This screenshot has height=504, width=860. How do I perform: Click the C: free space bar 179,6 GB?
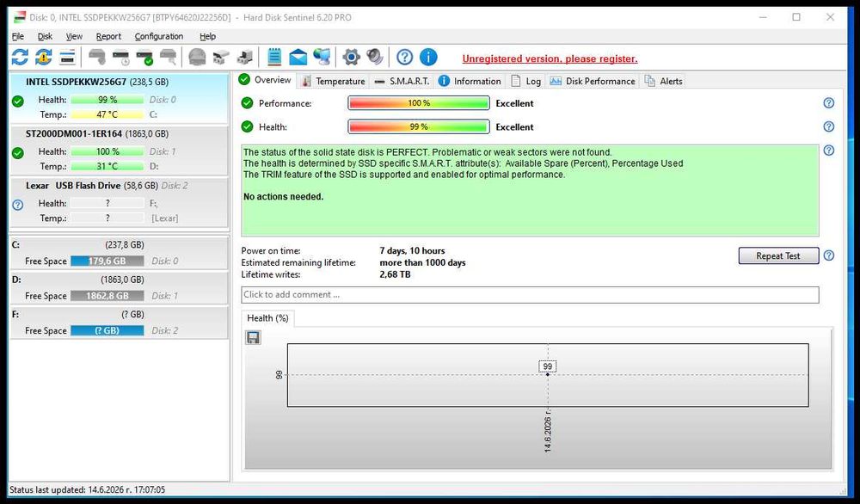pos(107,261)
